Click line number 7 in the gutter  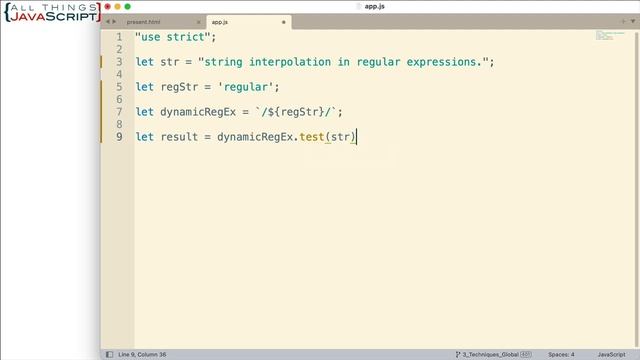[x=119, y=112]
